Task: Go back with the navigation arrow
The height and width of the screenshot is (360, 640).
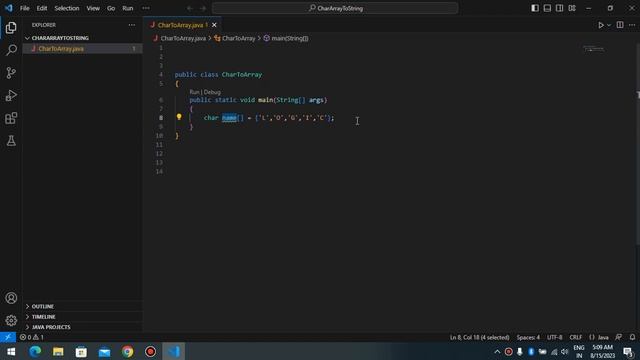Action: point(190,8)
